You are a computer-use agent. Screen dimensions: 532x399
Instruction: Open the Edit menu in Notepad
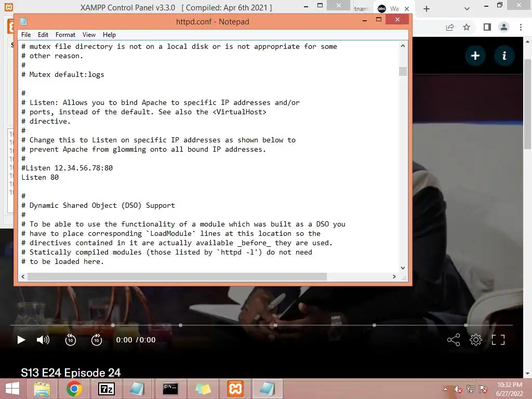click(x=43, y=35)
